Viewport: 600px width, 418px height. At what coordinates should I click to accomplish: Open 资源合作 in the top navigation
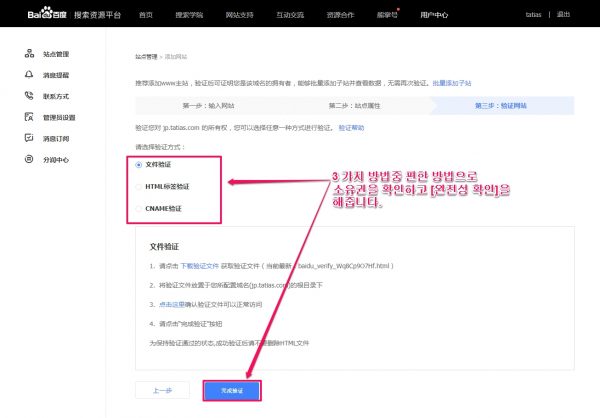point(340,15)
